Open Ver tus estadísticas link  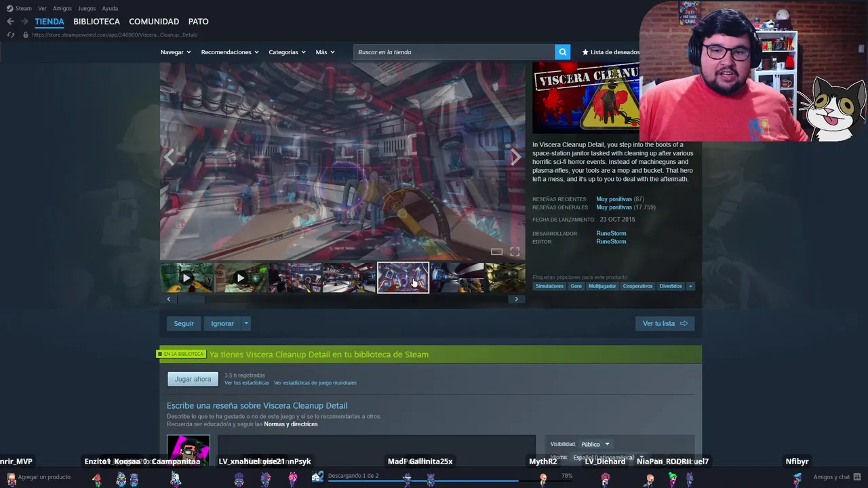coord(247,383)
